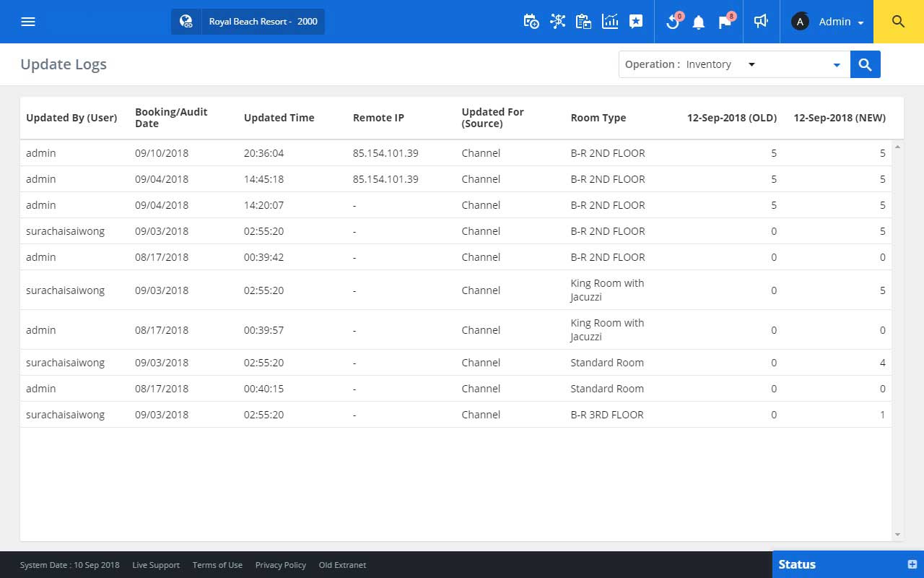Click the B-R 3RD FLOOR room type cell

pyautogui.click(x=607, y=415)
